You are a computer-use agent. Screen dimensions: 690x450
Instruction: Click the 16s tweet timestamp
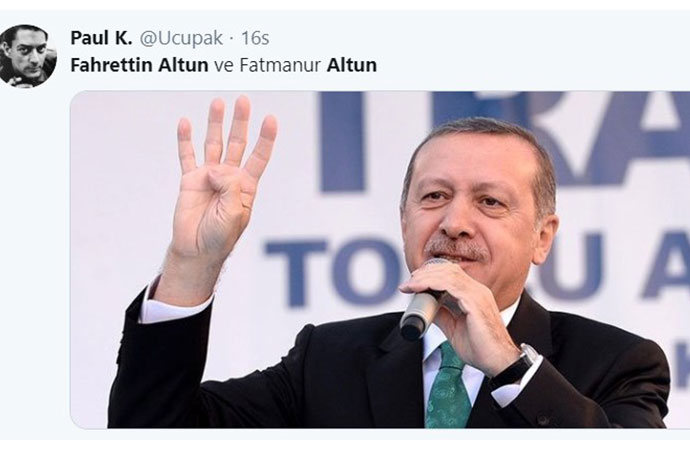click(x=255, y=38)
